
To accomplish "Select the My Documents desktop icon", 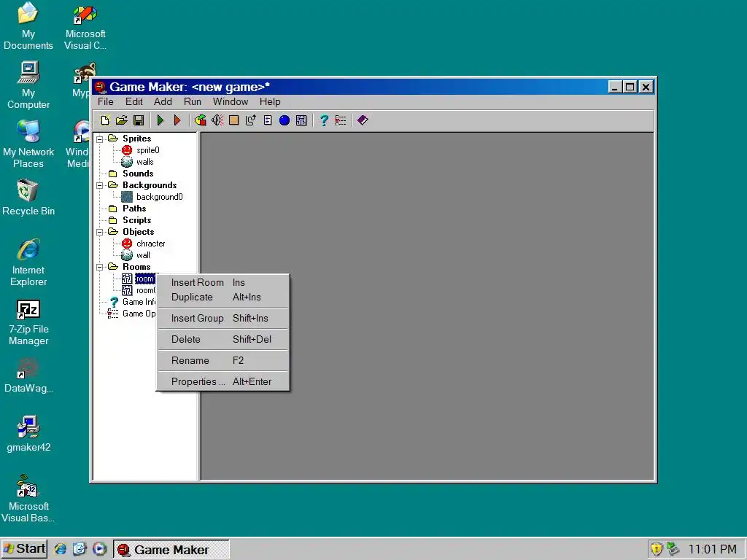I will (x=28, y=26).
